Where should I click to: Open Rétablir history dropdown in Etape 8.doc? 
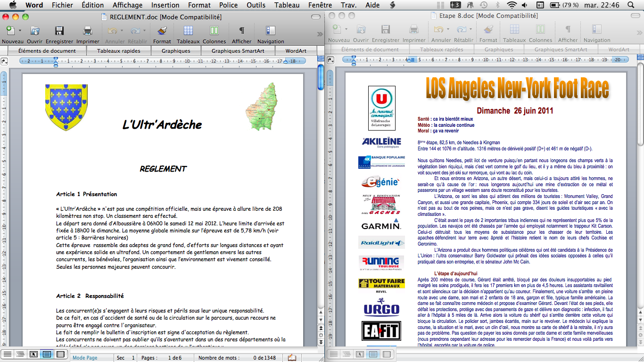click(470, 30)
